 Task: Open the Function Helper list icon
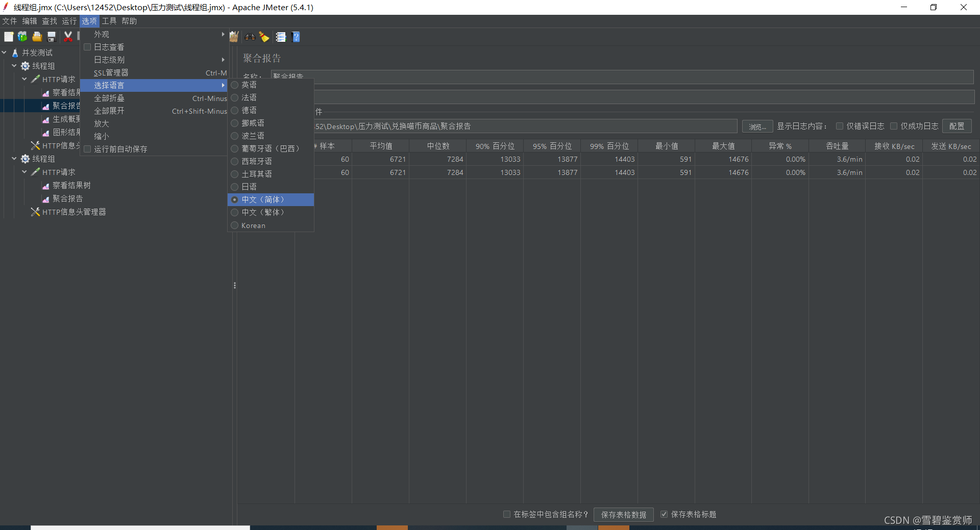tap(281, 37)
